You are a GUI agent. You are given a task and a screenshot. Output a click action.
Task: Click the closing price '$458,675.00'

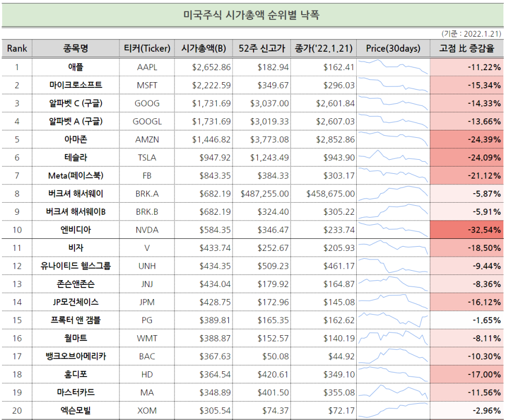pos(331,194)
